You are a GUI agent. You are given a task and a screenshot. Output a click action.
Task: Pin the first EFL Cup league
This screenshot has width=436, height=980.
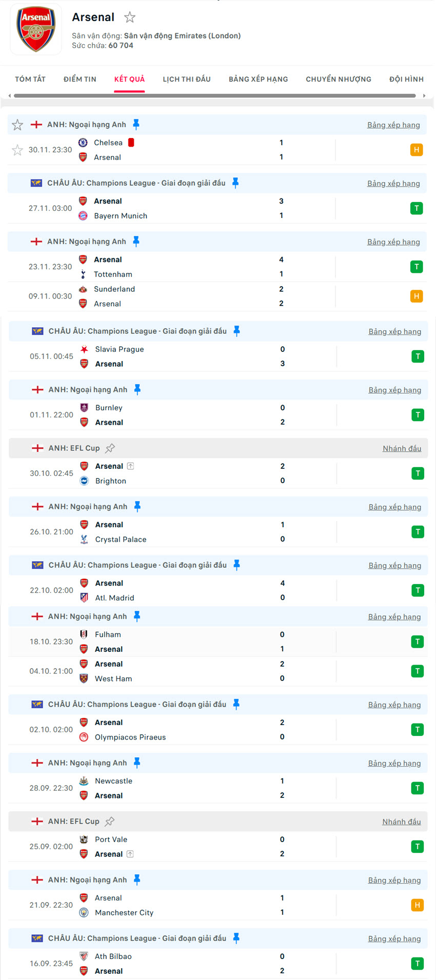[110, 448]
